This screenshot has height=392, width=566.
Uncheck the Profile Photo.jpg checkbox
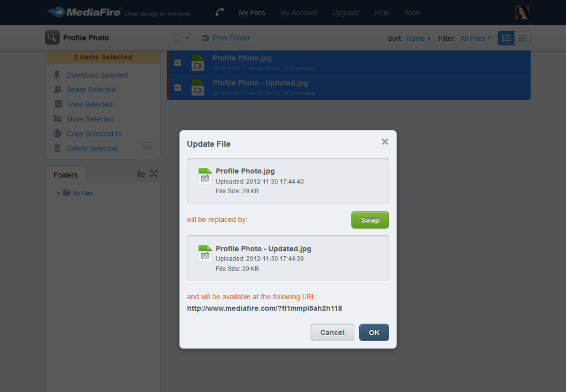pos(177,62)
